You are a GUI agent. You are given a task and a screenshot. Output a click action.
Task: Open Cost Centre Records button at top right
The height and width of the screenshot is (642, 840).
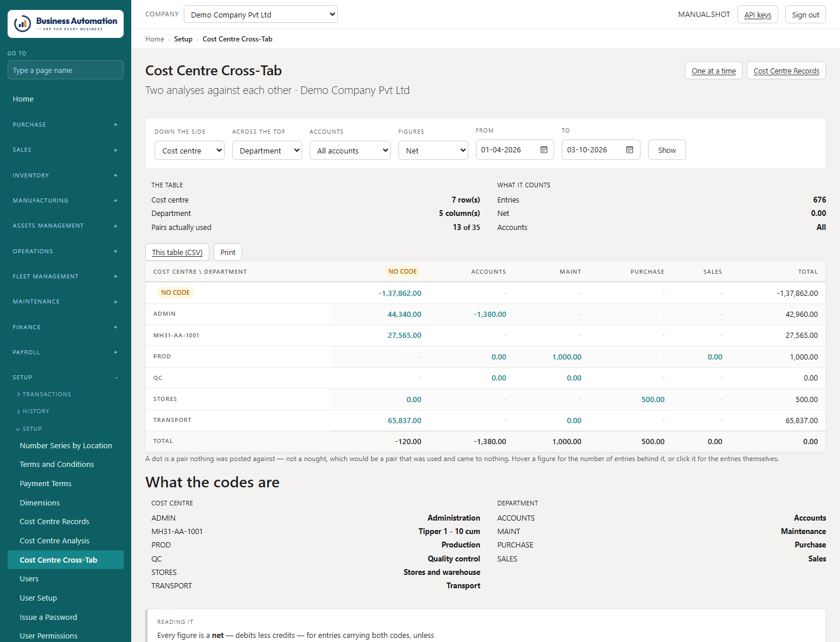[786, 71]
